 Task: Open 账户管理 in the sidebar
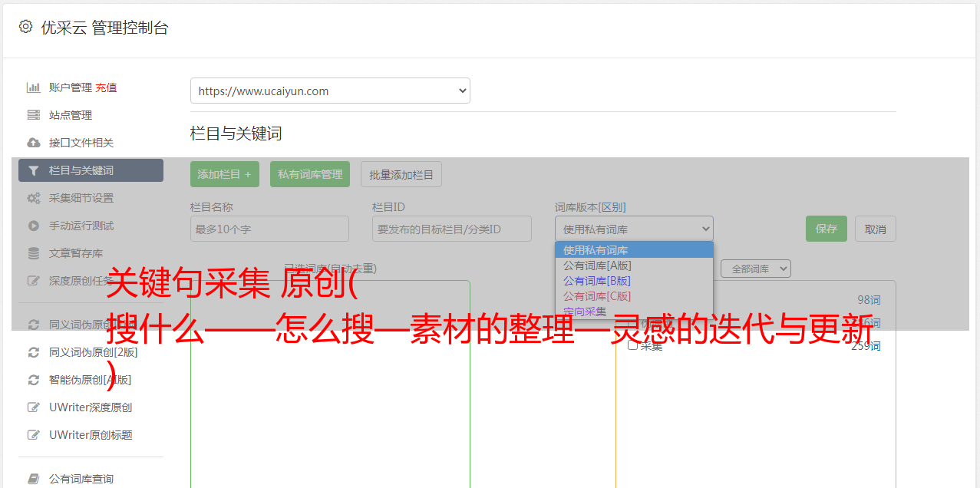coord(71,87)
